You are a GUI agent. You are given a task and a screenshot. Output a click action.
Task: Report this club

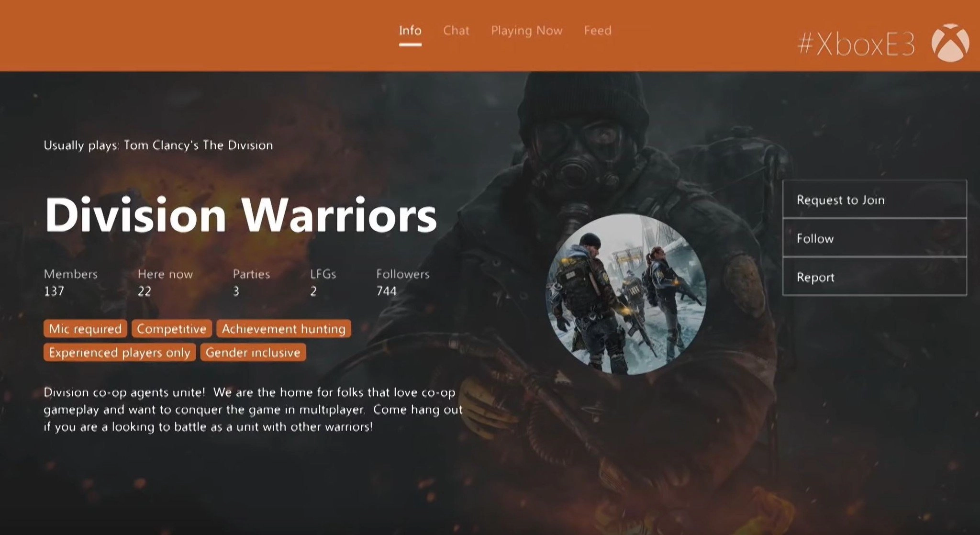875,277
